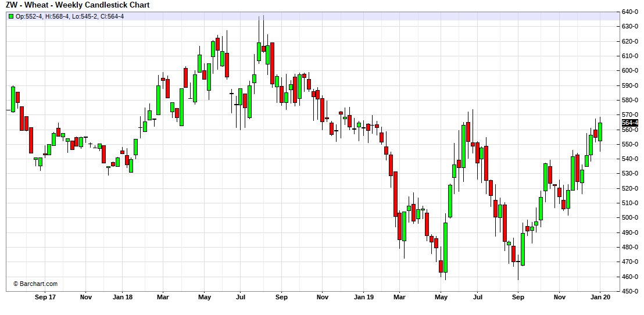Viewport: 644px width, 315px height.
Task: Select the Jan 18 x-axis label
Action: 122,297
